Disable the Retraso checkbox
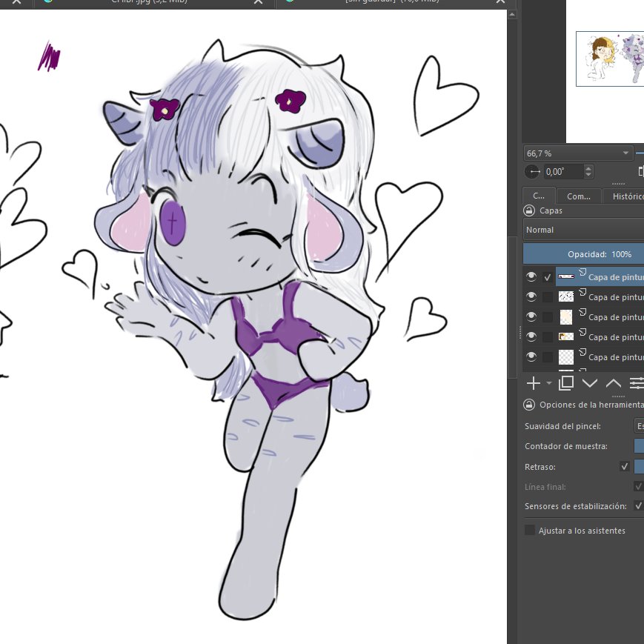644x644 pixels. [x=624, y=466]
